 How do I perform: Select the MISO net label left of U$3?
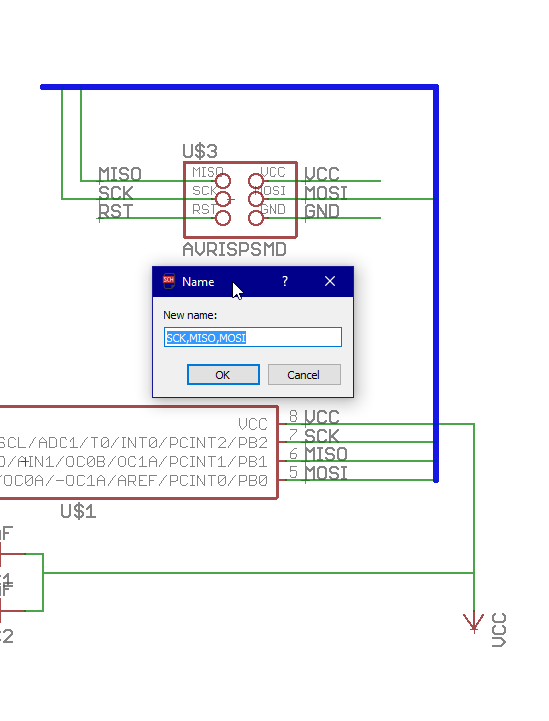[120, 174]
